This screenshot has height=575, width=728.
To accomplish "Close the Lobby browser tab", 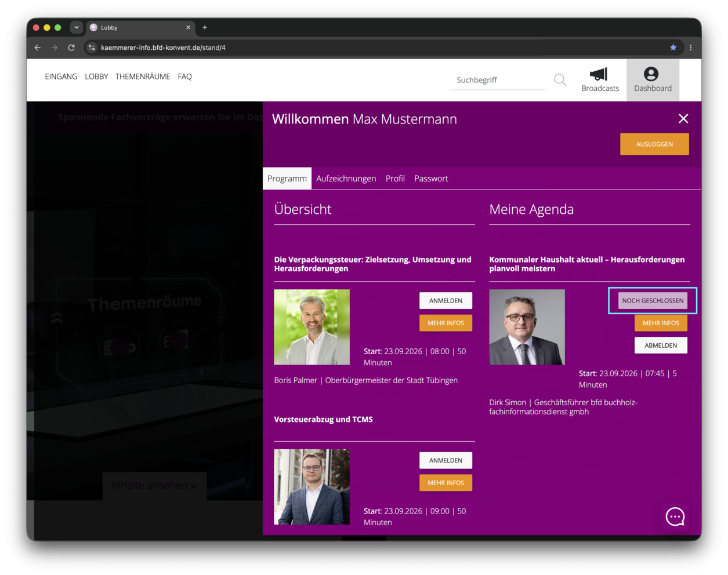I will [188, 27].
